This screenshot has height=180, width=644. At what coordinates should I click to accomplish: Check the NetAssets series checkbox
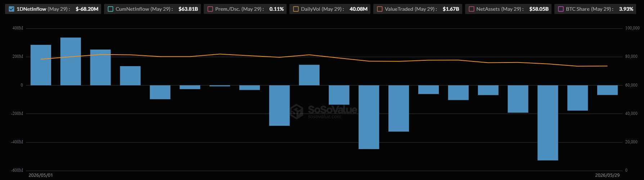[x=472, y=9]
